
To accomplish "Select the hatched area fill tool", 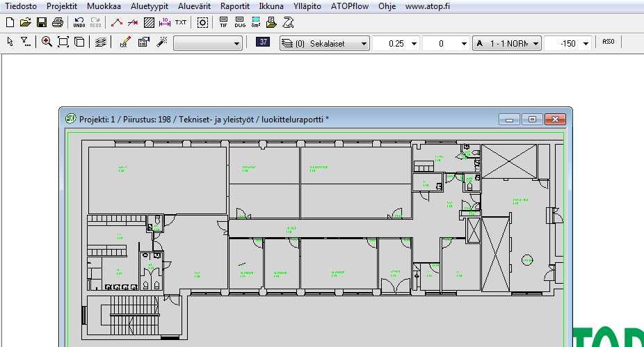I will click(149, 22).
